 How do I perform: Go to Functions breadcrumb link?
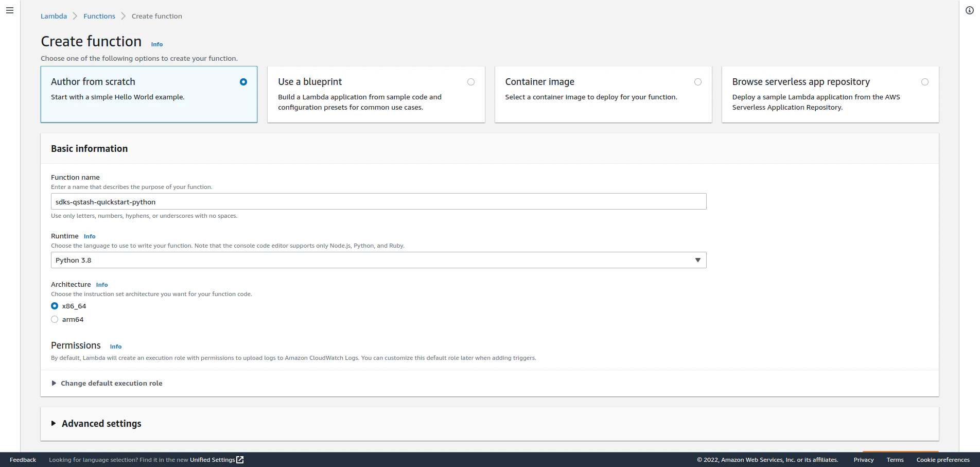pyautogui.click(x=99, y=16)
